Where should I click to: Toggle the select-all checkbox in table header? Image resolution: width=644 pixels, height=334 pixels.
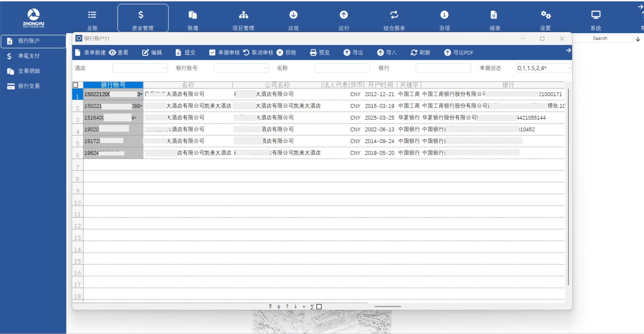[x=76, y=85]
